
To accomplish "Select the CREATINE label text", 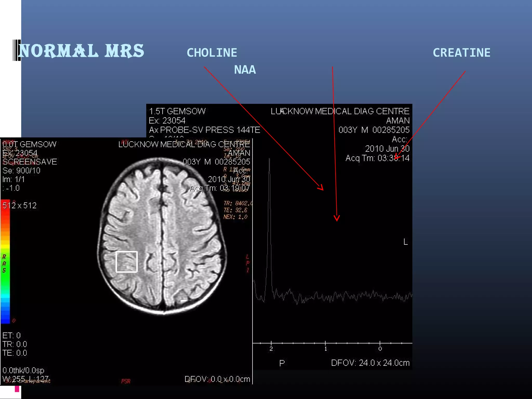I will point(461,53).
